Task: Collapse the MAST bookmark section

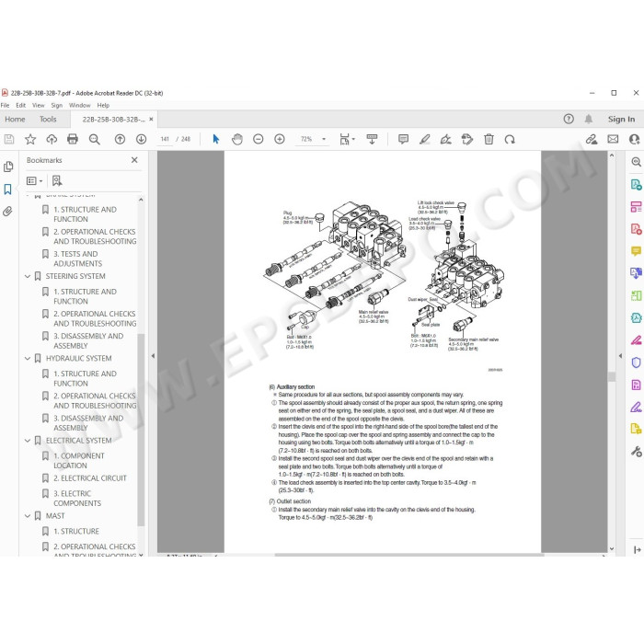Action: (28, 516)
